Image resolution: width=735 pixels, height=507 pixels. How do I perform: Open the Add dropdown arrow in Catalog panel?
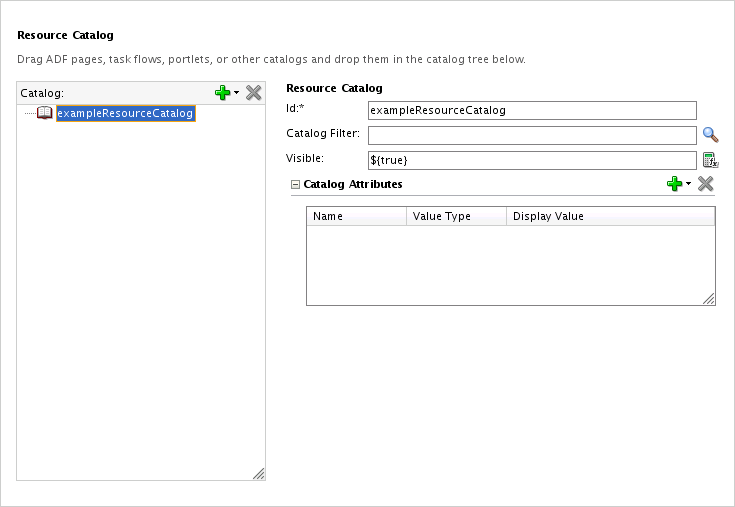[x=236, y=92]
